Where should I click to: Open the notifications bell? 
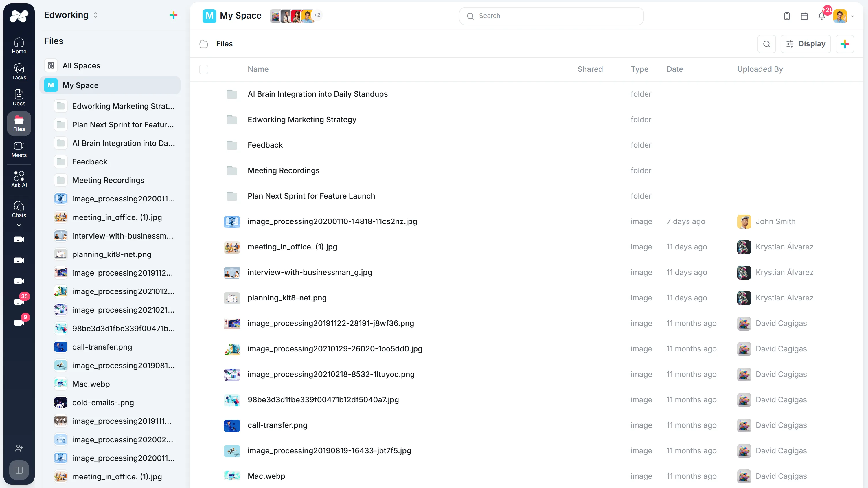click(821, 16)
